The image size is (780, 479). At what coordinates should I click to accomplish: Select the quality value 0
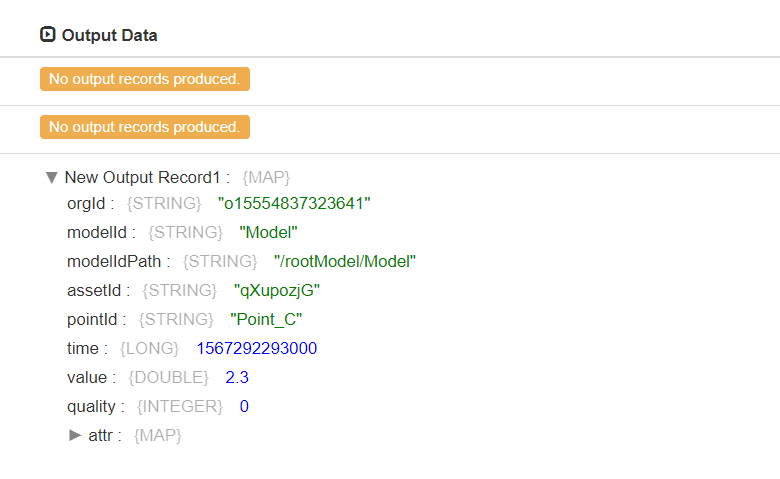pyautogui.click(x=244, y=406)
